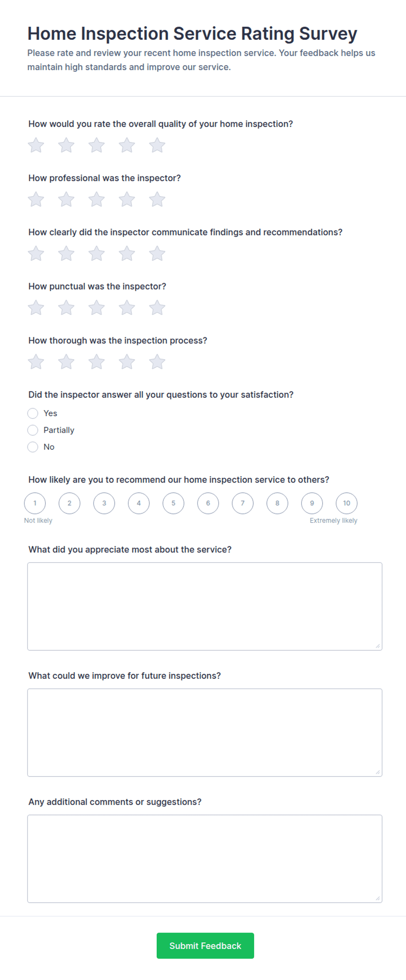Choose 1 on the recommend likelihood scale

[x=35, y=503]
